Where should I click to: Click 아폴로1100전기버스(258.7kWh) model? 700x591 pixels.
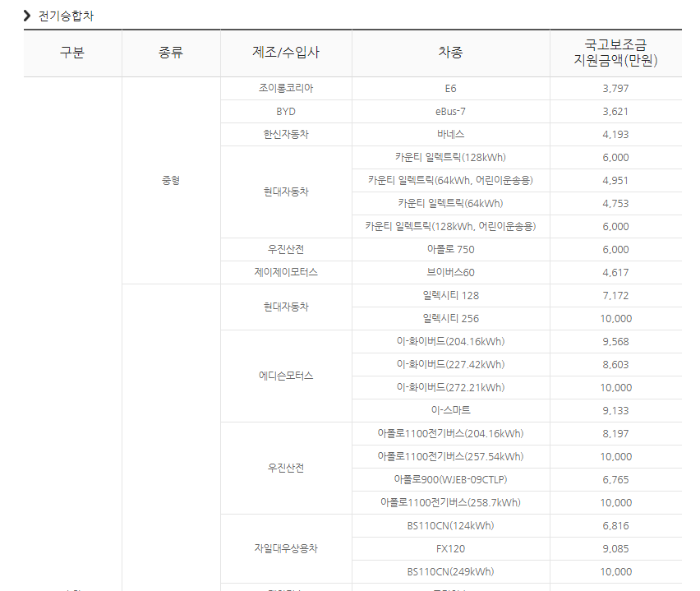(x=450, y=502)
